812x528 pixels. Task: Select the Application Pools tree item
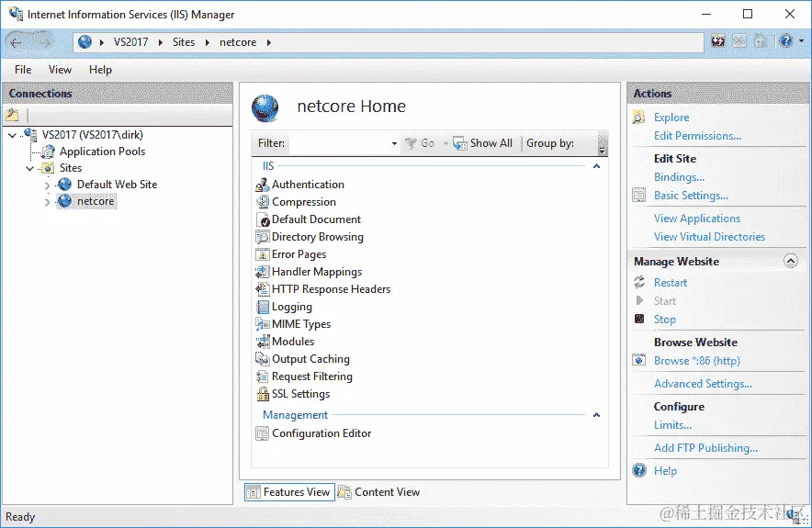point(102,152)
